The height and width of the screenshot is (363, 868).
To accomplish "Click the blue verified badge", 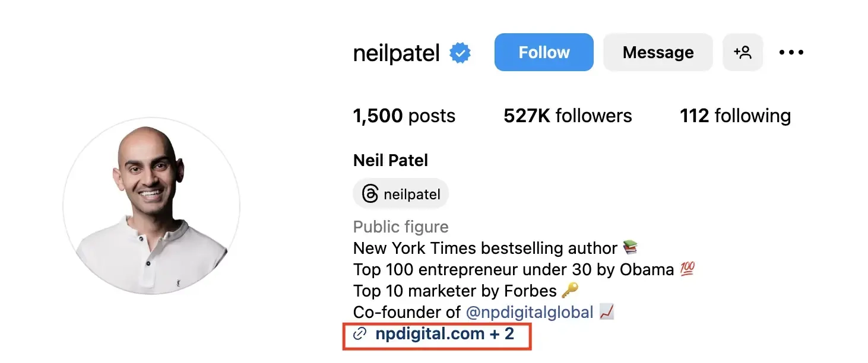I will (460, 53).
